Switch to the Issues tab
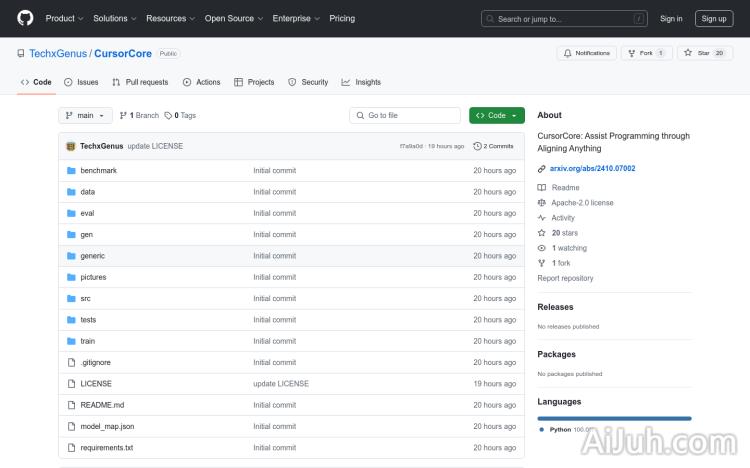750x468 pixels. (x=82, y=82)
